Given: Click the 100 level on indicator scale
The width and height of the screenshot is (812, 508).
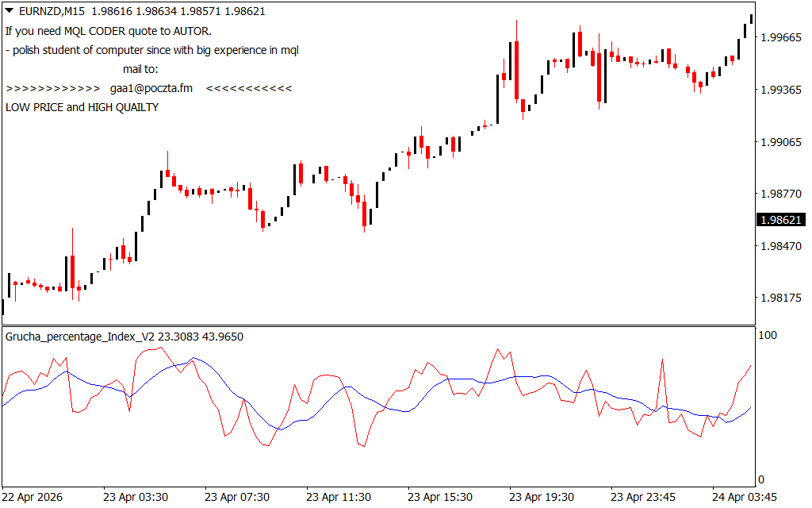Looking at the screenshot, I should point(768,336).
